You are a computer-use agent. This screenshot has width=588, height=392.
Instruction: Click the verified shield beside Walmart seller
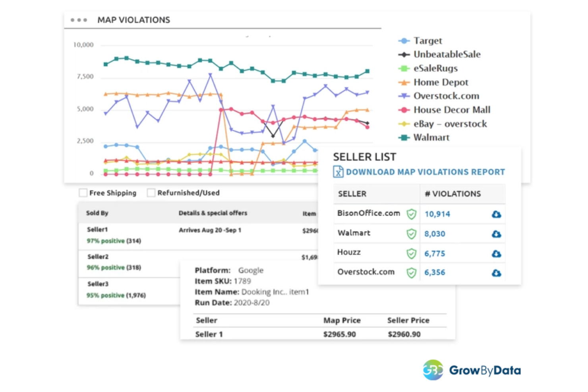pos(411,234)
